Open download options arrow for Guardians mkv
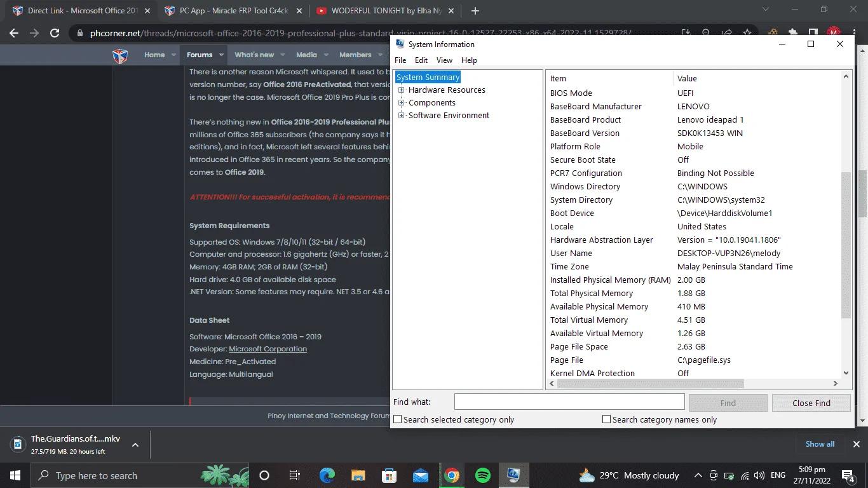This screenshot has height=488, width=868. click(135, 445)
